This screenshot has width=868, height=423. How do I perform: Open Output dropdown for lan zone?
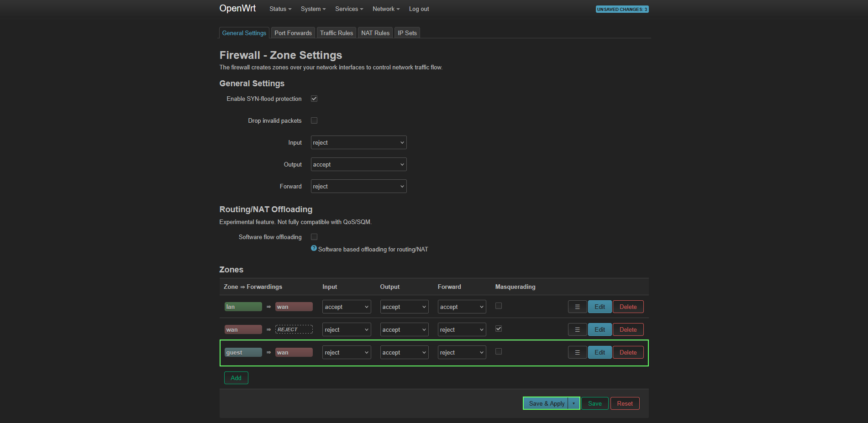(404, 307)
